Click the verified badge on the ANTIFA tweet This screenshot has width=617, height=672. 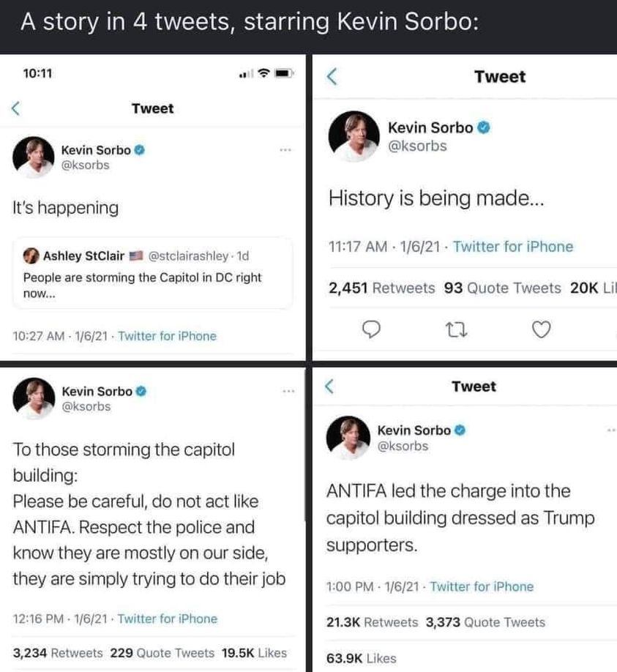pyautogui.click(x=462, y=430)
